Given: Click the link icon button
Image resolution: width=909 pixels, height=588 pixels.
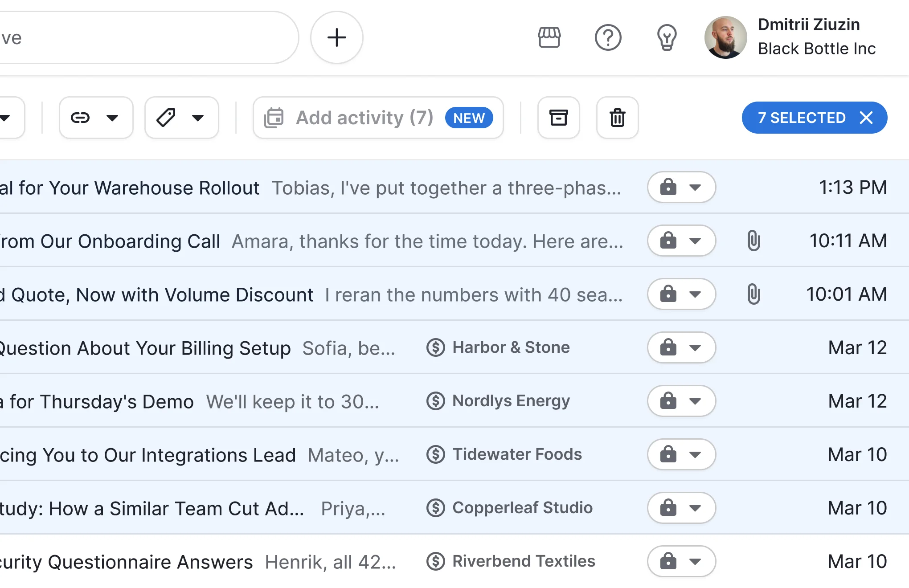Looking at the screenshot, I should tap(80, 118).
